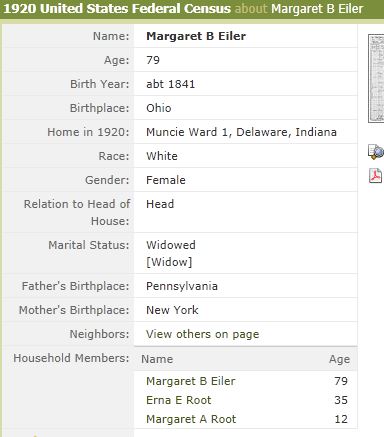Click the Age column header

click(x=339, y=359)
